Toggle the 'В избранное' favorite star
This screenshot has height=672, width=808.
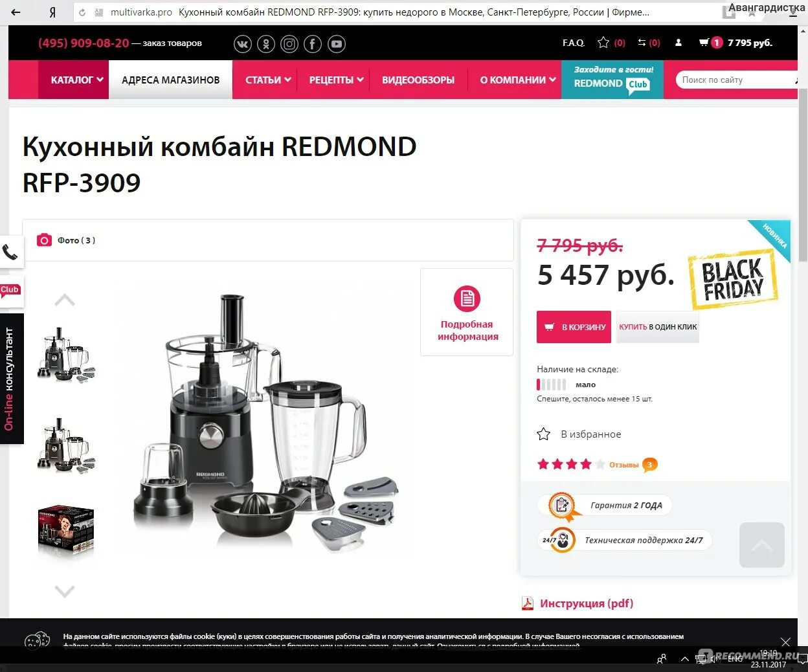[x=544, y=434]
